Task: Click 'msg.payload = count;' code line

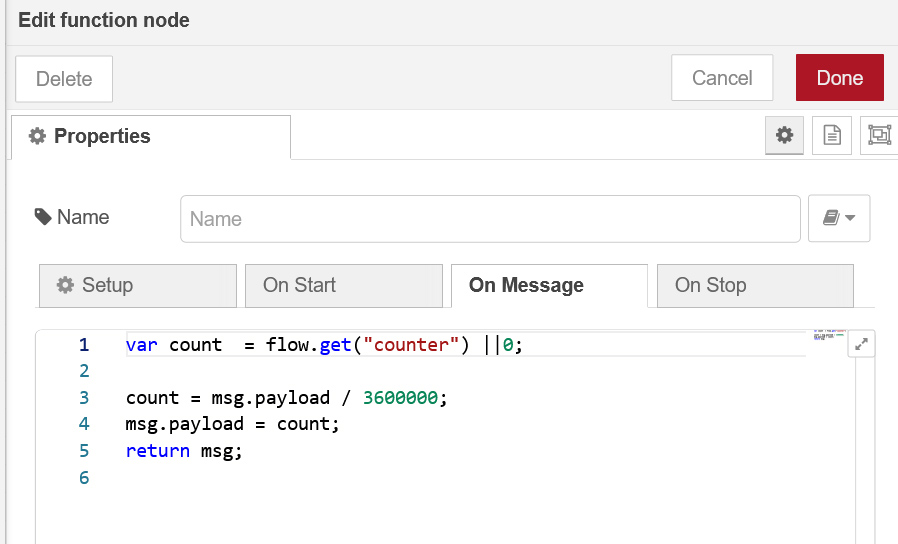Action: [233, 424]
